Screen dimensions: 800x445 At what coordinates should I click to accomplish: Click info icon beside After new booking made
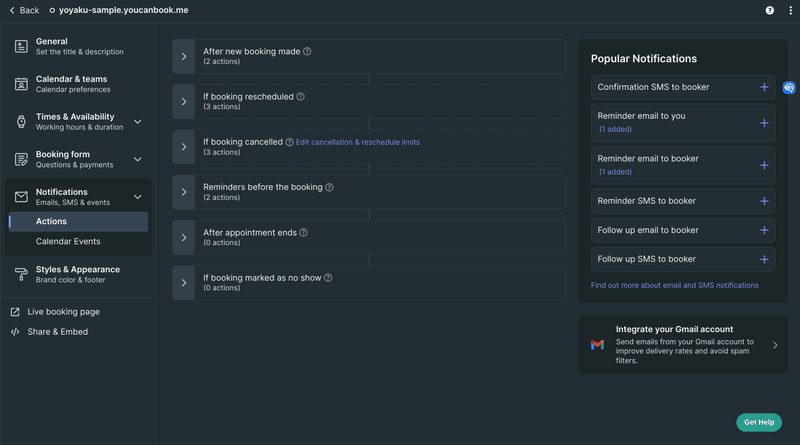307,52
